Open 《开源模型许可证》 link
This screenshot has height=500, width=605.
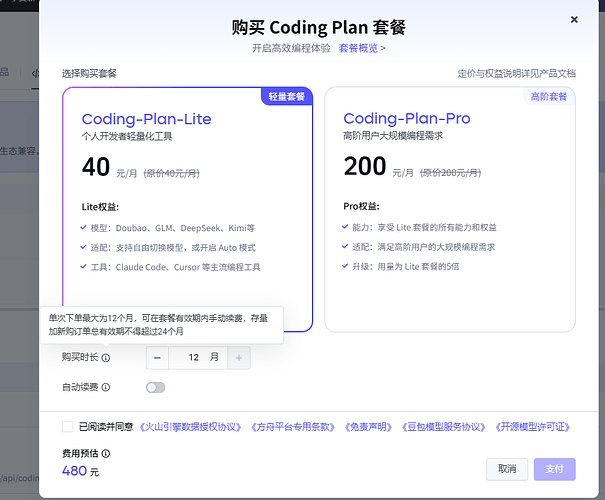(x=532, y=427)
